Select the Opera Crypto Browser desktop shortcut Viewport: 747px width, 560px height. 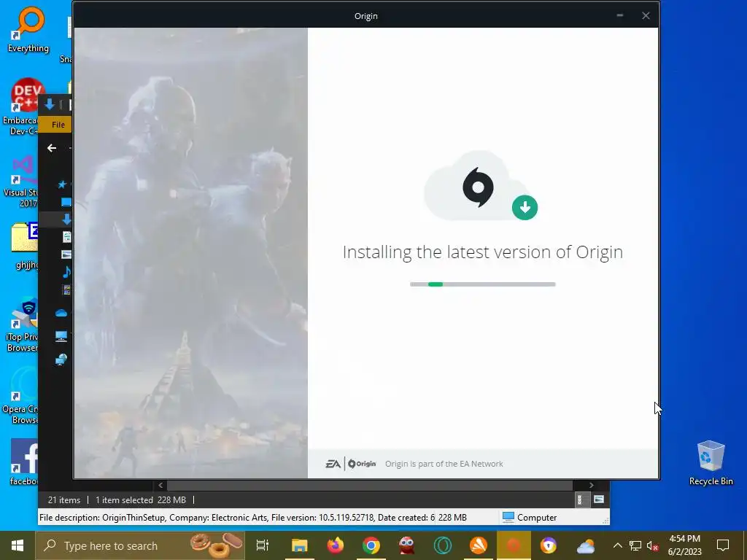(20, 396)
